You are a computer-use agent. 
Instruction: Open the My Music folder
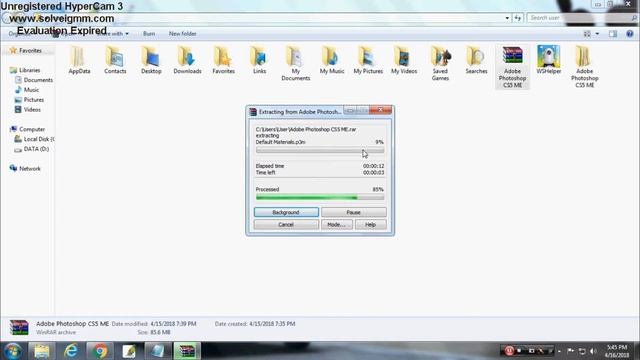tap(332, 60)
